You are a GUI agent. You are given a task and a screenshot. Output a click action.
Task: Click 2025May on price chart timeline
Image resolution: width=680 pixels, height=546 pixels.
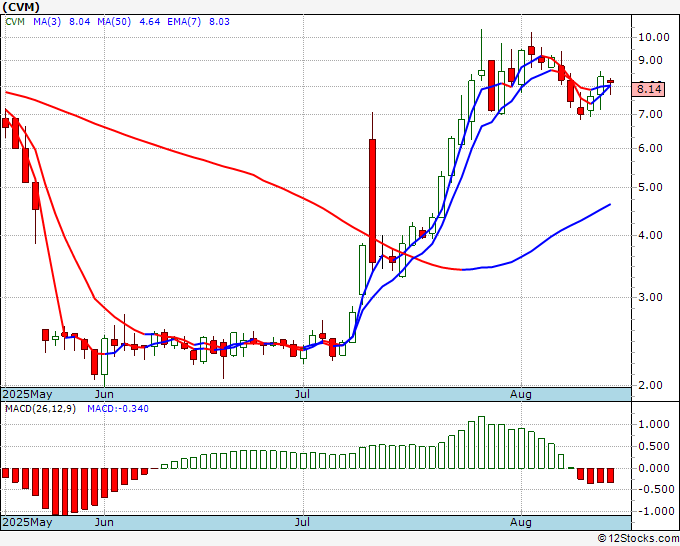coord(27,394)
